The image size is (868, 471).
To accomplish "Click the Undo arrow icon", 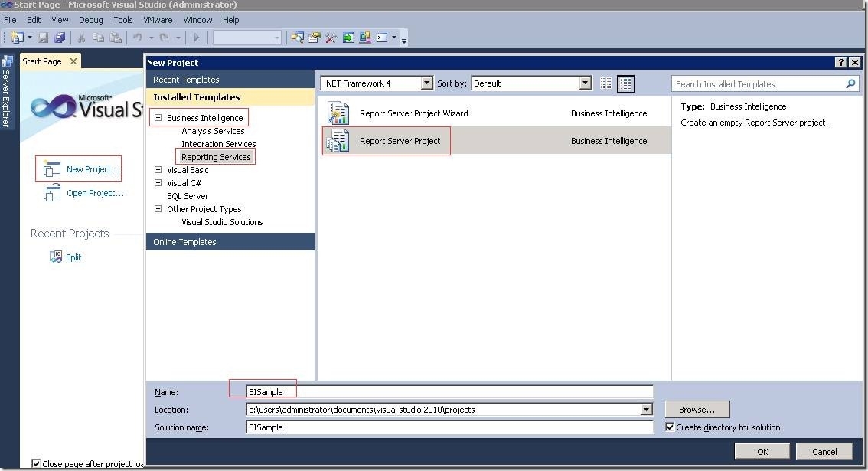I will click(137, 38).
